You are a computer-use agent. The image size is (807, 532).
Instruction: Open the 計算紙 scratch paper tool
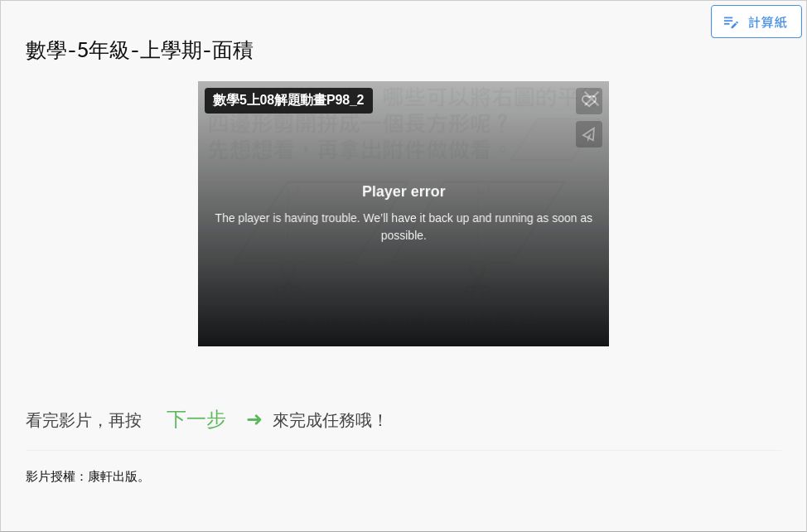(756, 22)
